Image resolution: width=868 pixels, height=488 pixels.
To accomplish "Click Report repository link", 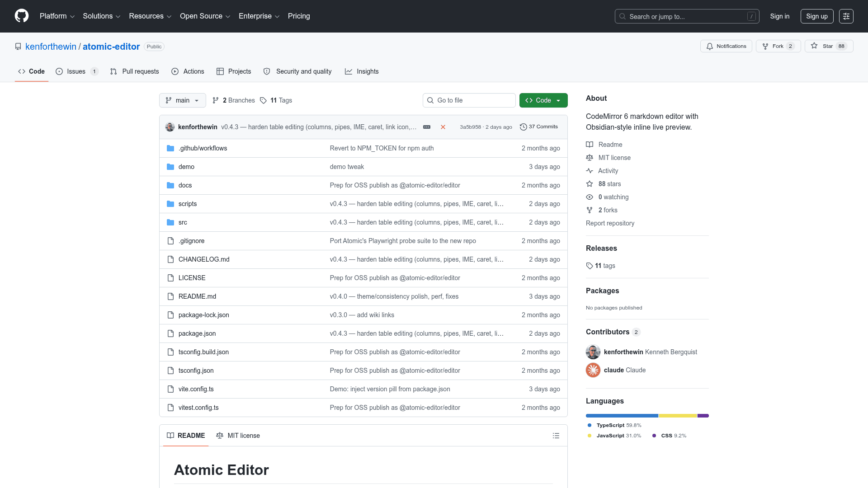I will click(x=610, y=223).
